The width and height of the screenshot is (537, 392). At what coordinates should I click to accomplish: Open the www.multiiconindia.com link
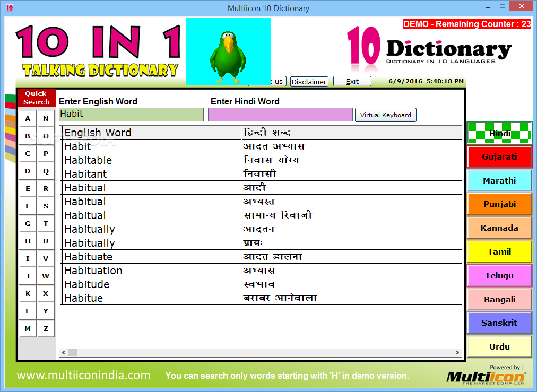[x=83, y=376]
